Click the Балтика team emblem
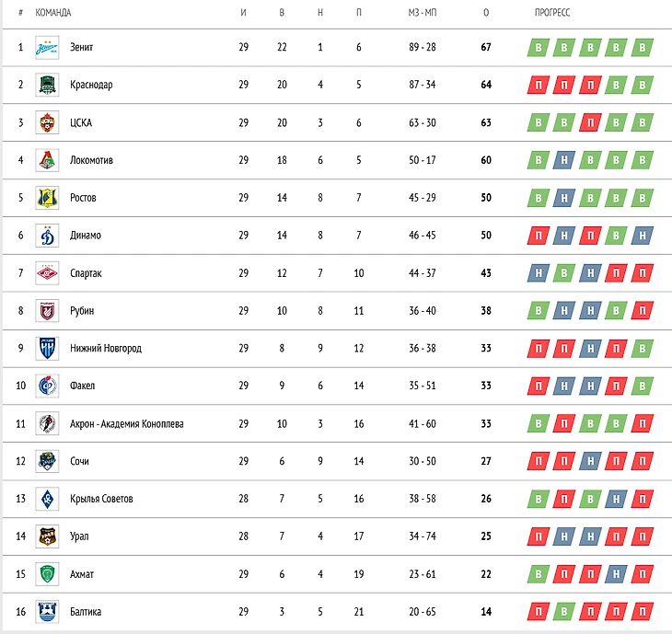This screenshot has height=634, width=672. (x=47, y=612)
